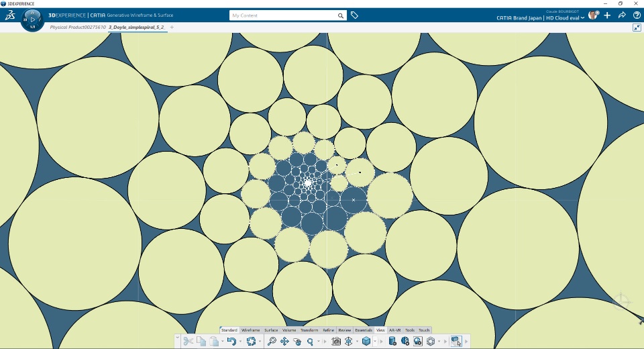The height and width of the screenshot is (349, 644).
Task: Click the blue cube view mode icon
Action: tap(366, 341)
